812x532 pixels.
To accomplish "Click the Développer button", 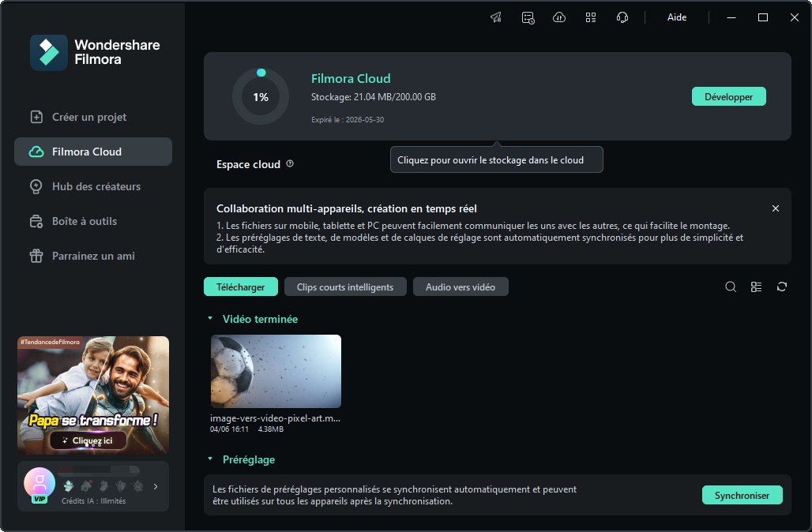I will pyautogui.click(x=728, y=97).
